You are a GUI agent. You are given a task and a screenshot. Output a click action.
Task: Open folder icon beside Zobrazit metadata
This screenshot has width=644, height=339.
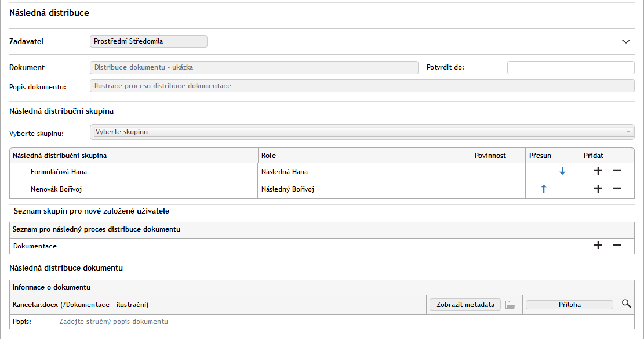510,305
